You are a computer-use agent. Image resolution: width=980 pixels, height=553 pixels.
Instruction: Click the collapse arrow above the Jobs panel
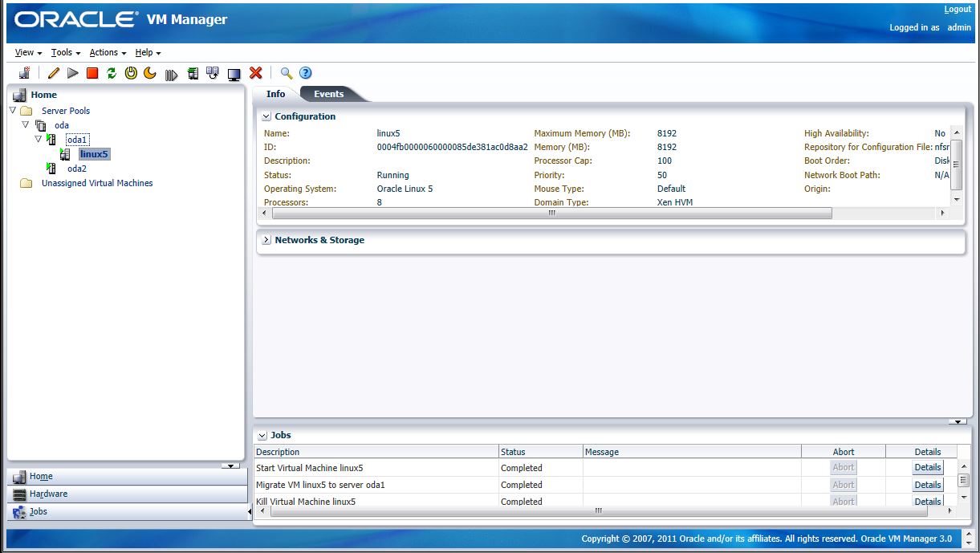click(957, 421)
